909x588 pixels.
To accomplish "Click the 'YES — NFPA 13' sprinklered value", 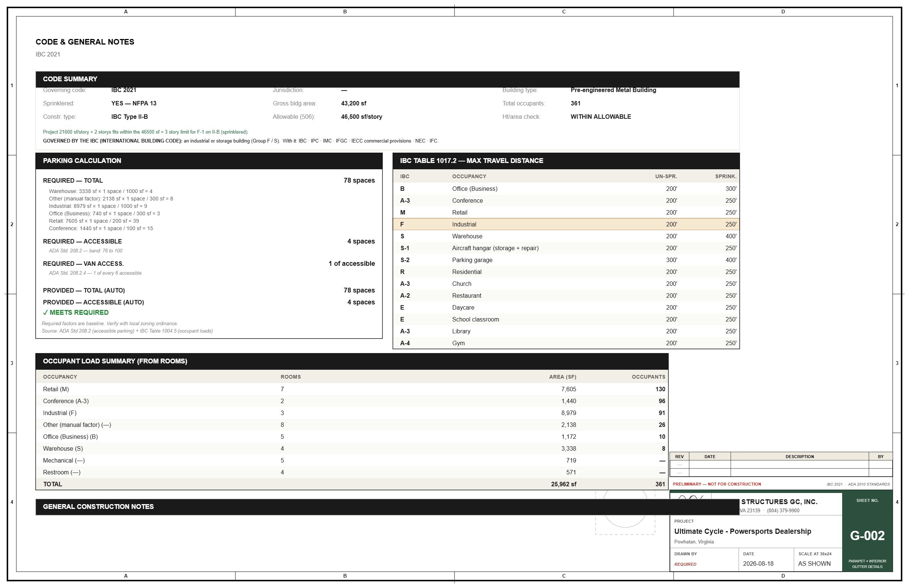I will click(x=134, y=104).
